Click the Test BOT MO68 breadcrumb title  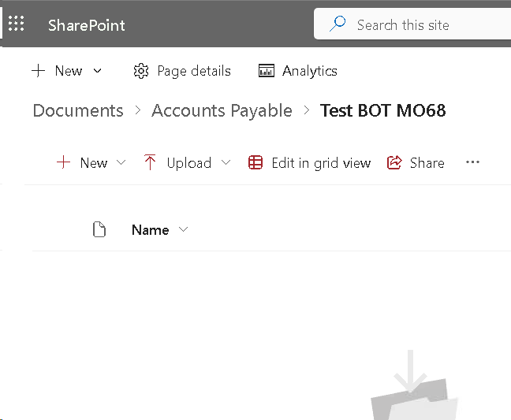point(382,111)
